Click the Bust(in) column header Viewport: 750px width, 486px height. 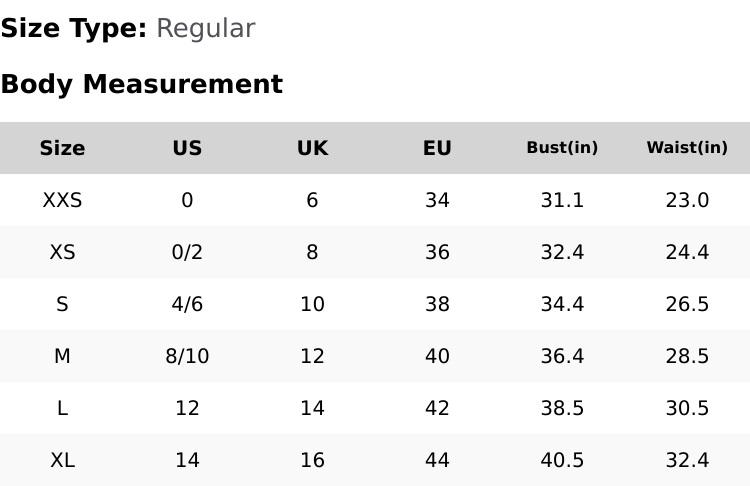tap(562, 148)
